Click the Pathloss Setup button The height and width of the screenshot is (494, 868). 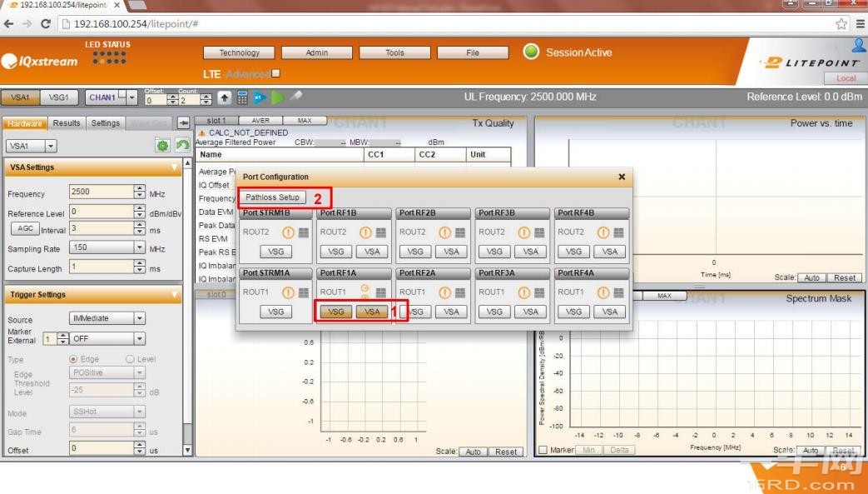coord(272,197)
